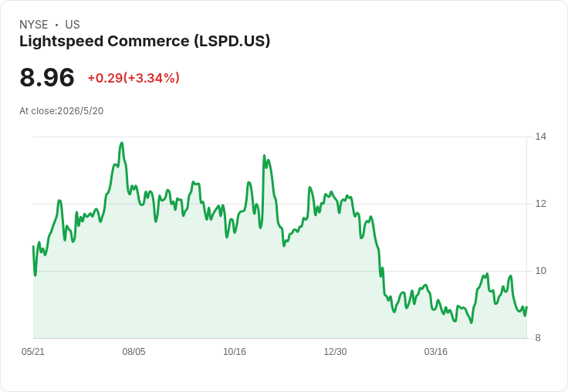Click the 12/30 x-axis date label
The image size is (568, 392).
(x=335, y=351)
